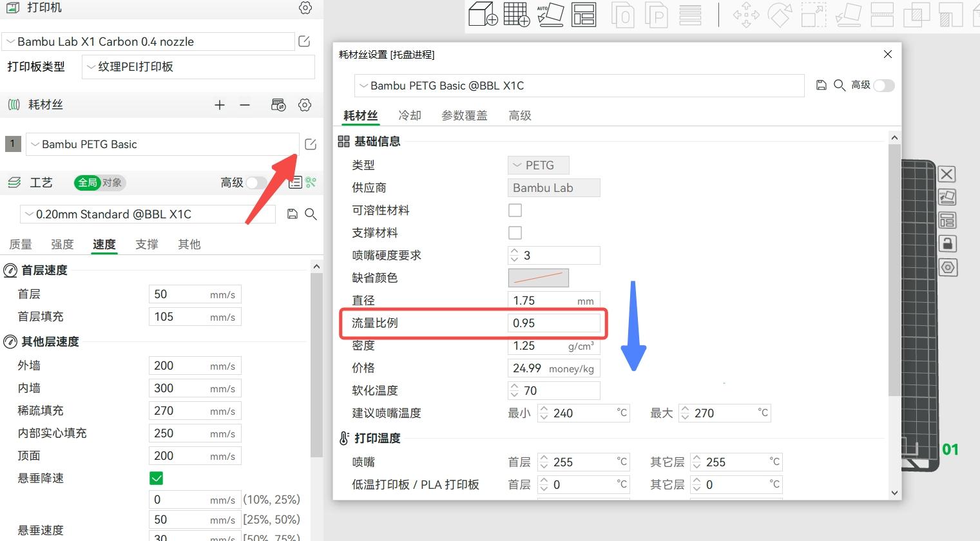980x541 pixels.
Task: Open the 打印板类型 dropdown
Action: (198, 67)
